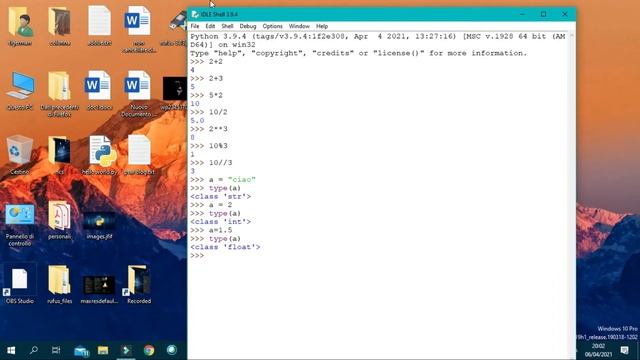Click the Windows Start button
This screenshot has width=640, height=360.
pos(11,350)
